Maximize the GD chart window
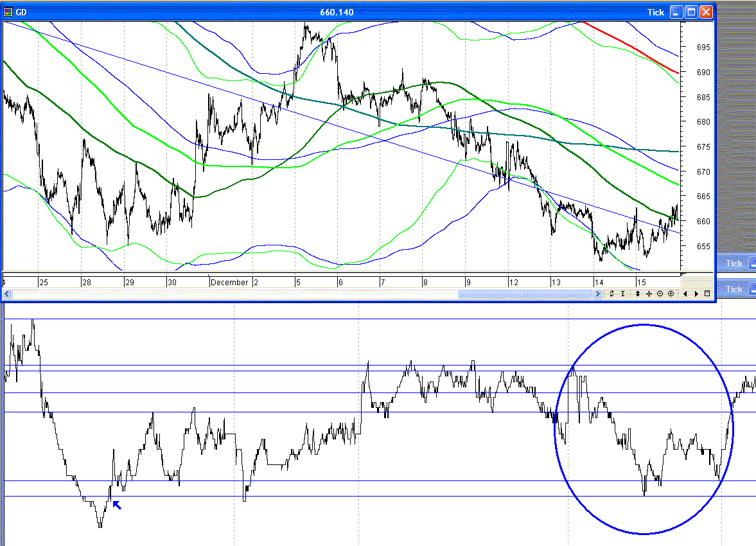756x546 pixels. pos(692,12)
